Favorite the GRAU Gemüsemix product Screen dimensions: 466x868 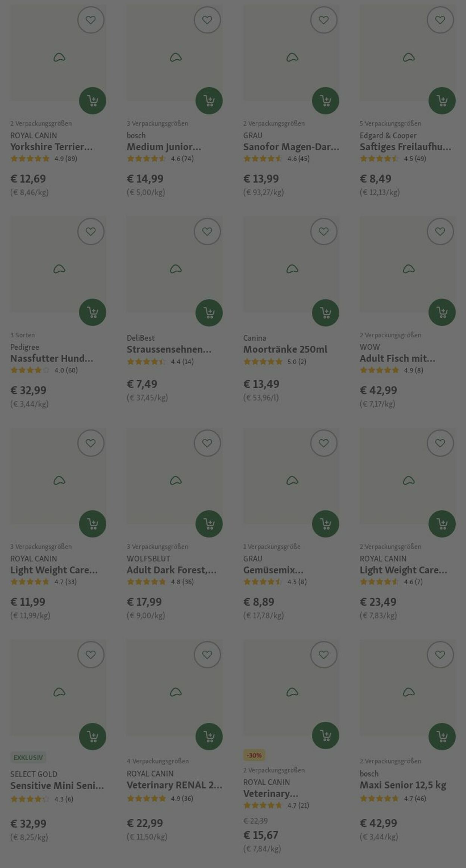(x=324, y=443)
